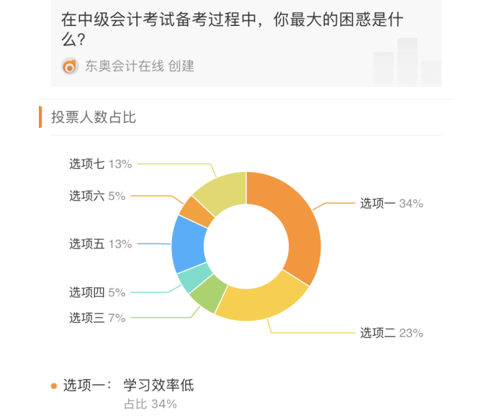Click the 选项一 34% chart label
Screen dimensions: 504x420
(391, 204)
